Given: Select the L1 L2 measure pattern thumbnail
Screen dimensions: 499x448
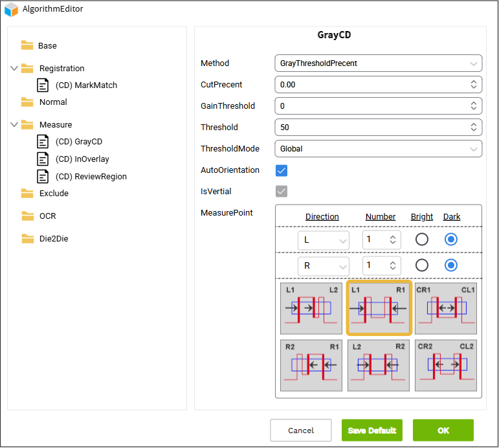Looking at the screenshot, I should tap(312, 308).
